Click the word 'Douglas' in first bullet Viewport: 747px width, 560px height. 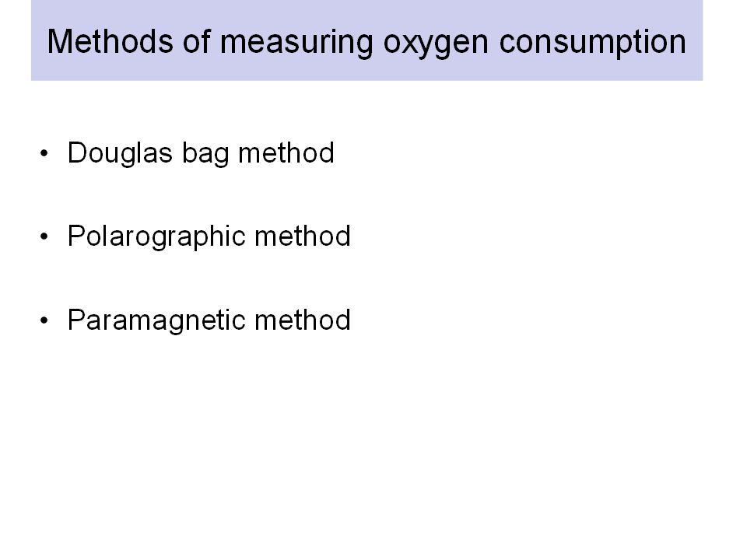pos(120,153)
